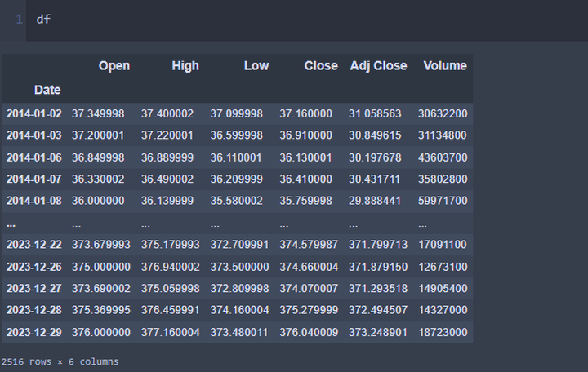Select the 2014-01-03 row index
Image resolution: width=588 pixels, height=372 pixels.
(x=33, y=135)
